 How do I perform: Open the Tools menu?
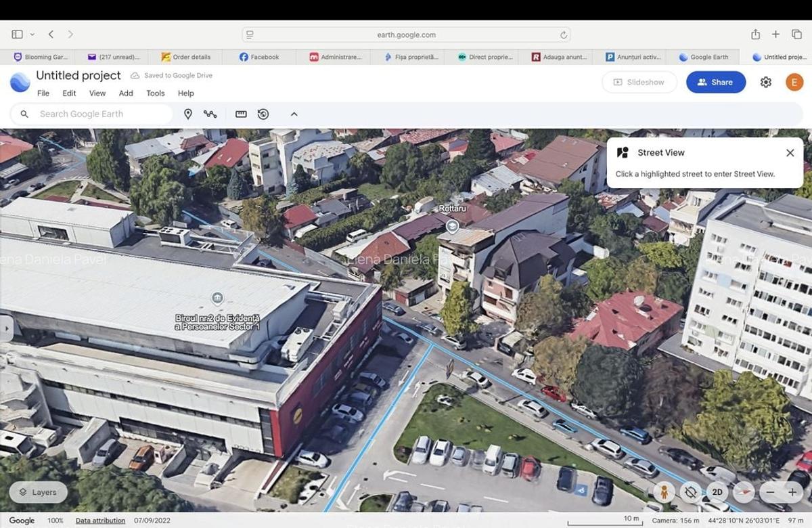[x=155, y=93]
